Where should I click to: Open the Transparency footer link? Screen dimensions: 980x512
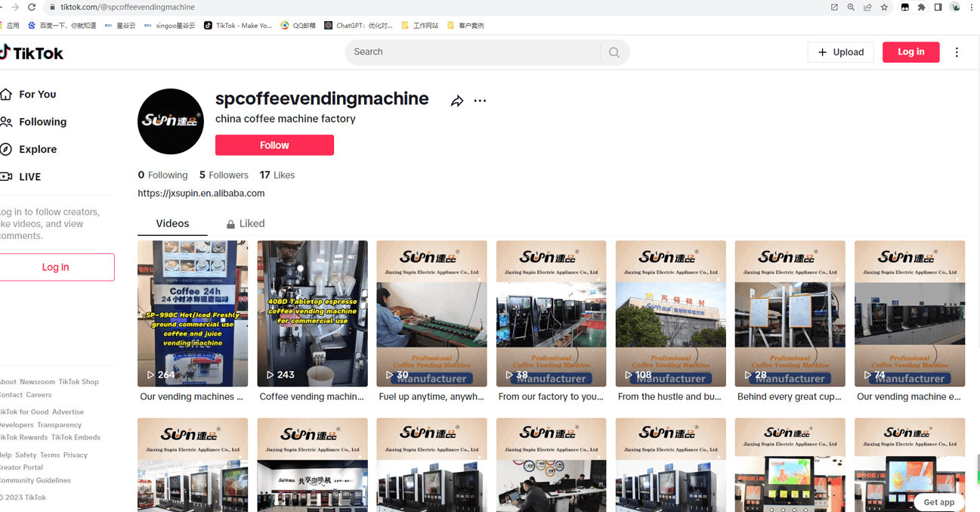click(x=59, y=425)
